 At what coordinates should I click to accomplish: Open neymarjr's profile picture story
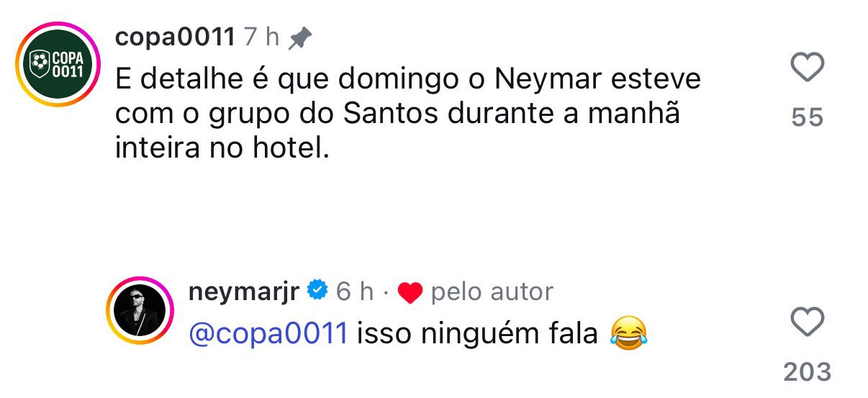(x=140, y=310)
